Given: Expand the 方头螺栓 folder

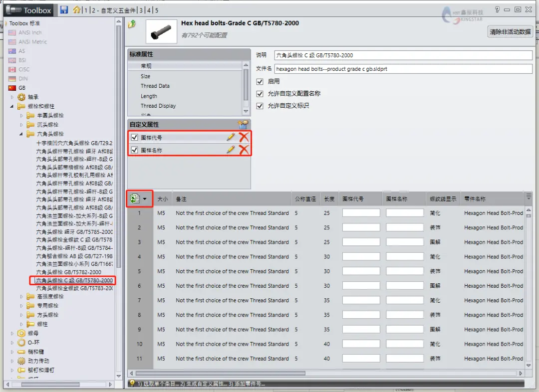Looking at the screenshot, I should [x=21, y=315].
